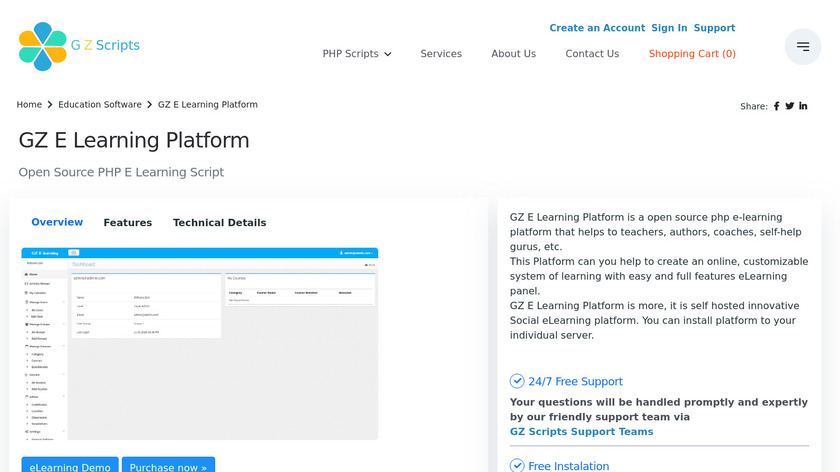Open the hamburger menu button
Screen dimensions: 840x472
(802, 47)
